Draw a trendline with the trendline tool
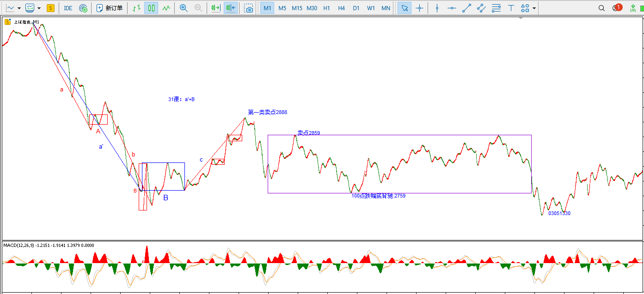This screenshot has height=294, width=644. pos(467,8)
